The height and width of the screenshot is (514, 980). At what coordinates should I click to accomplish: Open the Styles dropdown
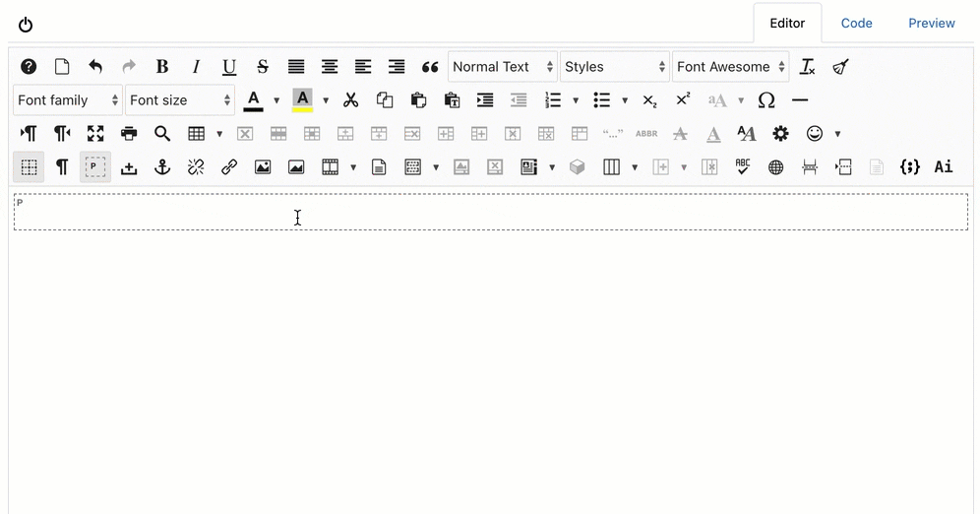click(x=615, y=67)
